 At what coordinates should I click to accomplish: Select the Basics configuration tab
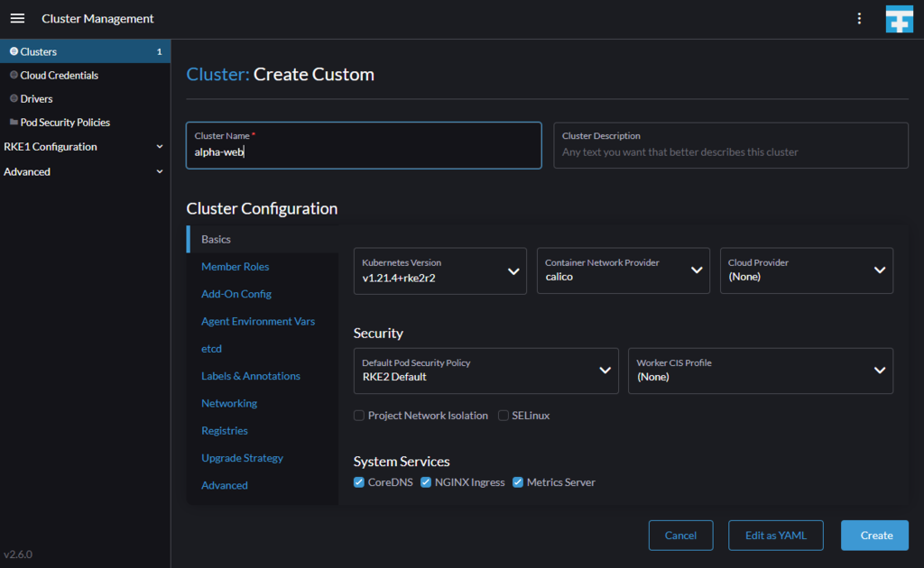pyautogui.click(x=263, y=239)
